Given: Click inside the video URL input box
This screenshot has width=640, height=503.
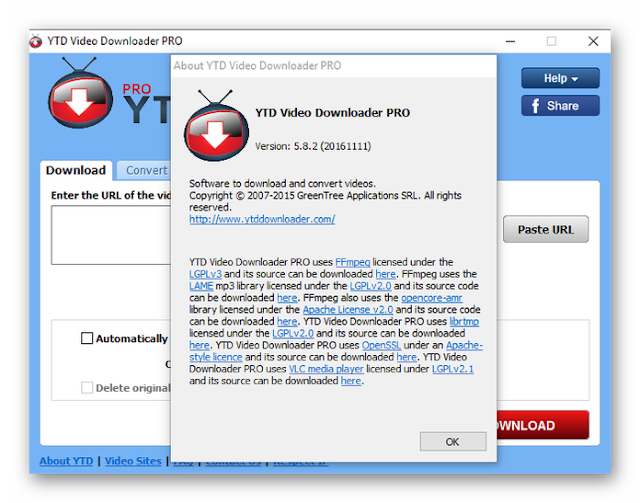Looking at the screenshot, I should coord(111,235).
